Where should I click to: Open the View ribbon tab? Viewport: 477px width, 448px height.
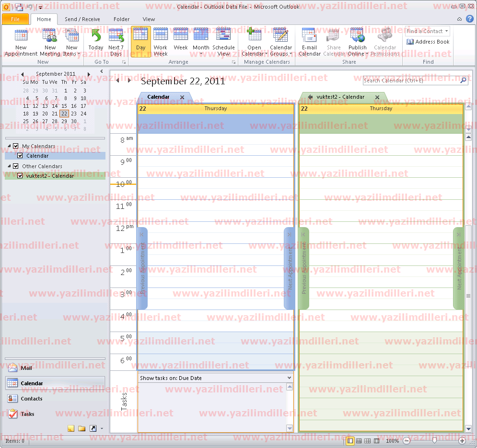149,19
